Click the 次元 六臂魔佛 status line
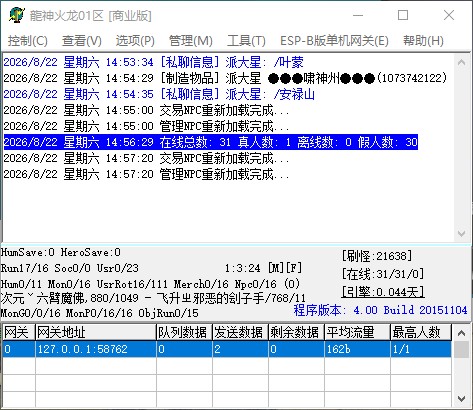 tap(153, 298)
